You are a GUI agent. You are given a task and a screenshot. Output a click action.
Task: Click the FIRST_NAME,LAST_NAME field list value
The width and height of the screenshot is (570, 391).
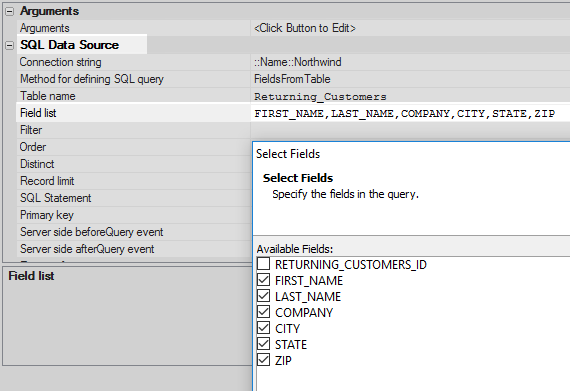click(x=404, y=114)
